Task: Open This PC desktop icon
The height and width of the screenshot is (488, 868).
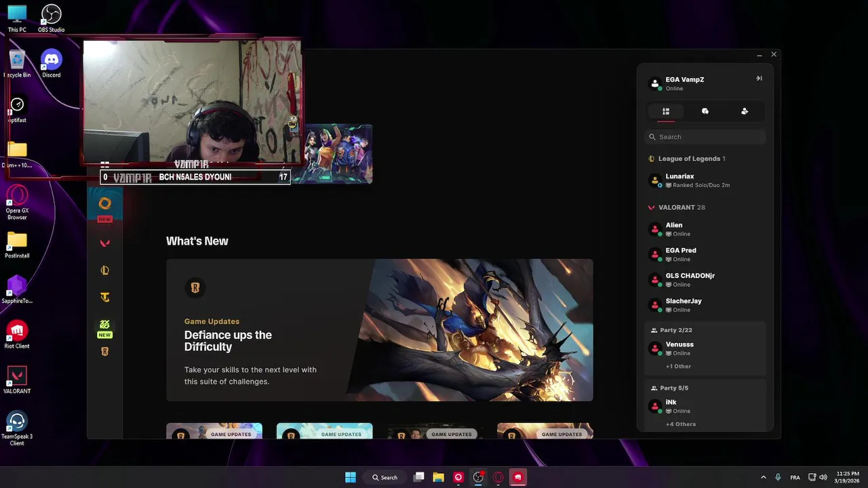Action: pyautogui.click(x=17, y=19)
